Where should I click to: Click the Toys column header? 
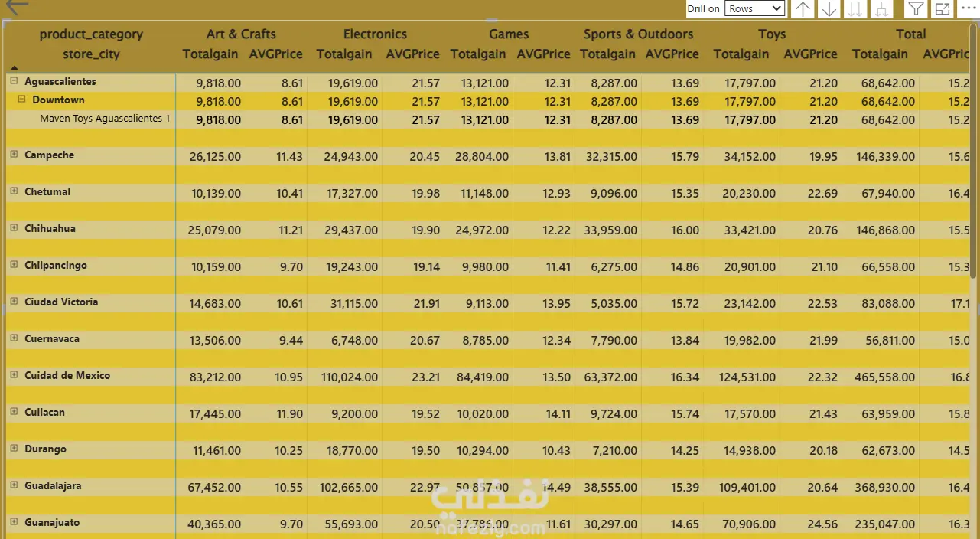click(772, 34)
